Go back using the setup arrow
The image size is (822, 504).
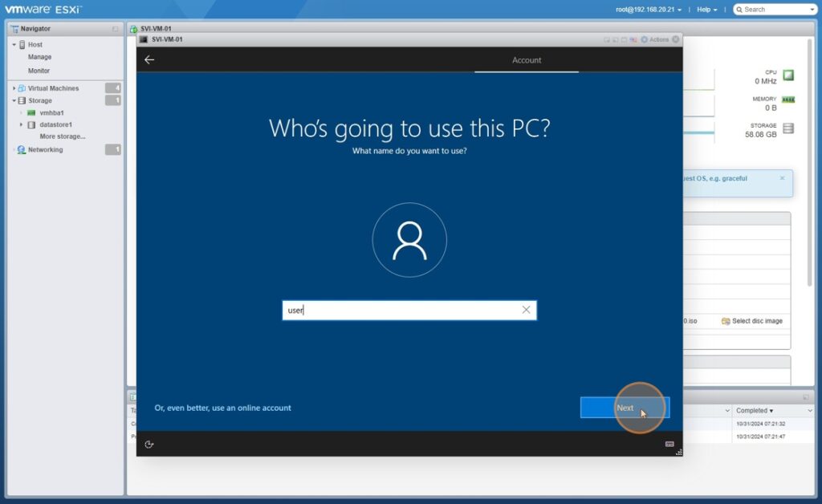(x=149, y=59)
